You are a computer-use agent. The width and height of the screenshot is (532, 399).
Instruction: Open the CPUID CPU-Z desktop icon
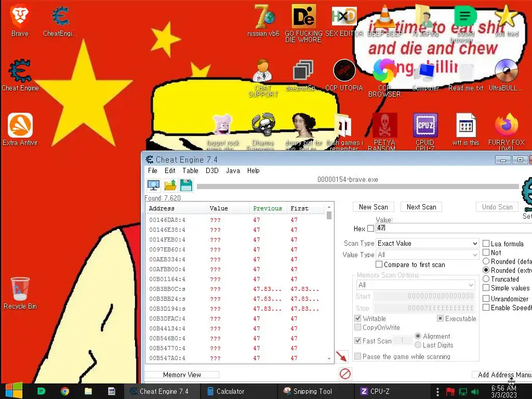pyautogui.click(x=425, y=131)
